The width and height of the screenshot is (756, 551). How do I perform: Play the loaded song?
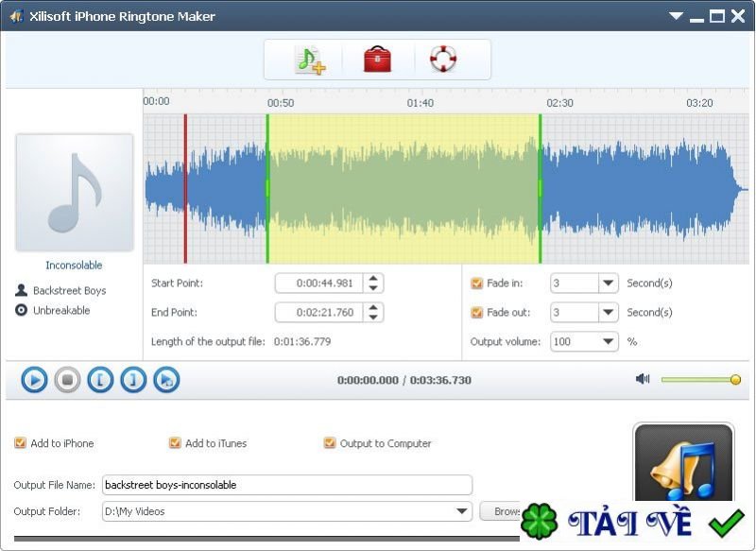(x=34, y=379)
